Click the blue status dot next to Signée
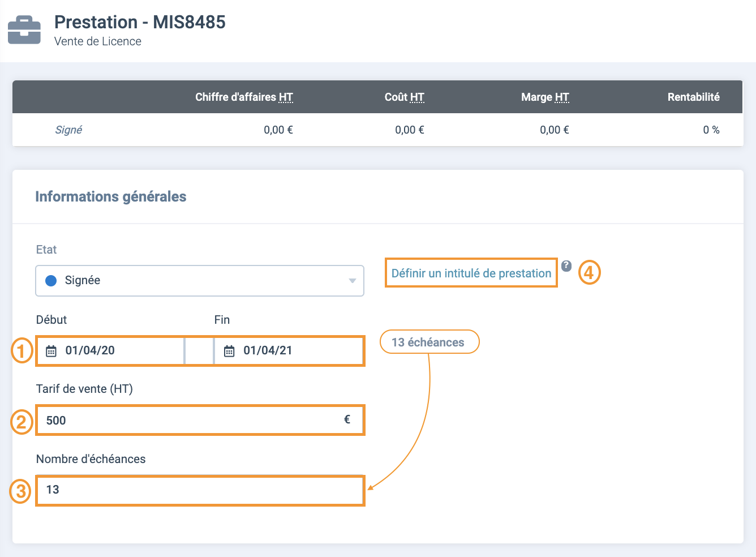This screenshot has height=557, width=756. coord(51,281)
